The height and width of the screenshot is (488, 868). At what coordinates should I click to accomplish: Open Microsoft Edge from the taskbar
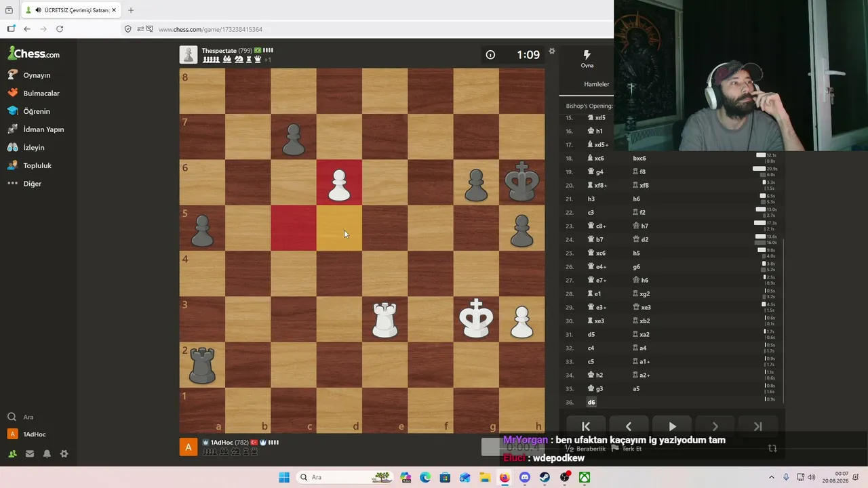coord(425,477)
